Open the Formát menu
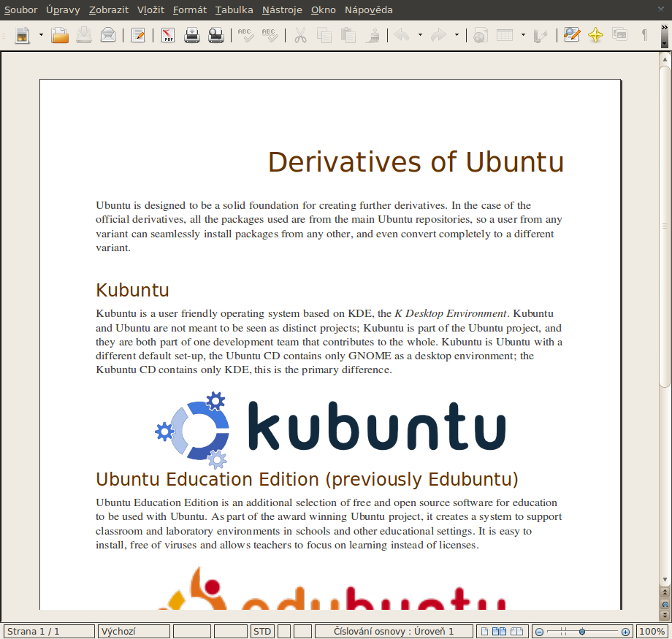The height and width of the screenshot is (639, 672). 190,9
